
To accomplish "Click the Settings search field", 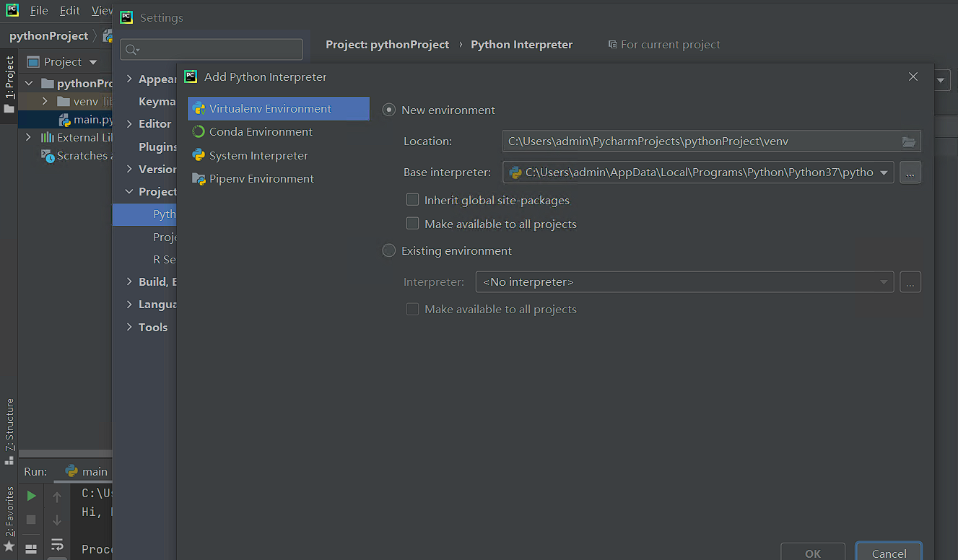I will tap(212, 49).
